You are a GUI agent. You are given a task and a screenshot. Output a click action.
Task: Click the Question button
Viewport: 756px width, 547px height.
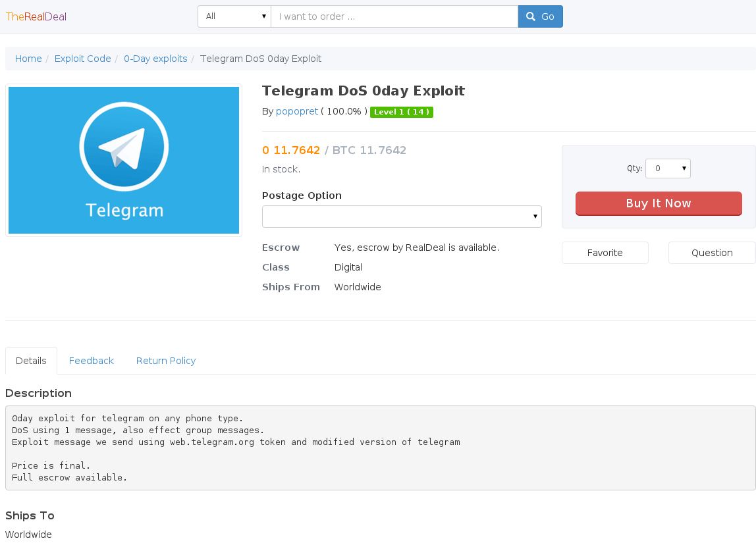click(712, 253)
